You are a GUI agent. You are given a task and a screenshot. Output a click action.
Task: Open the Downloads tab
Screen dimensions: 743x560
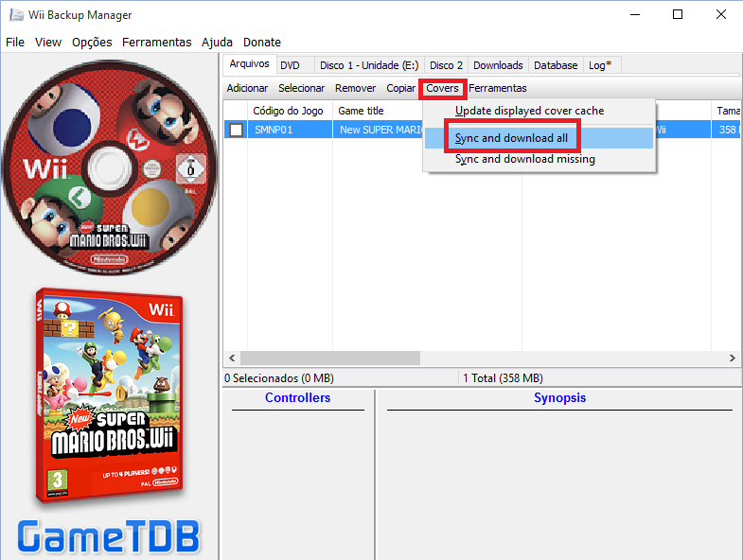click(x=498, y=65)
